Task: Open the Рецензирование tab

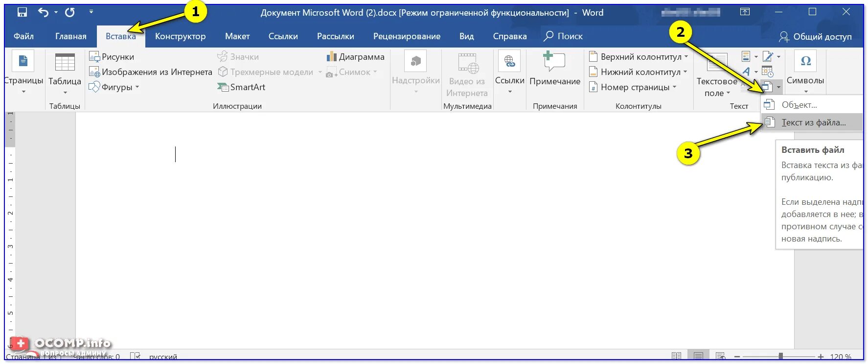Action: coord(407,36)
